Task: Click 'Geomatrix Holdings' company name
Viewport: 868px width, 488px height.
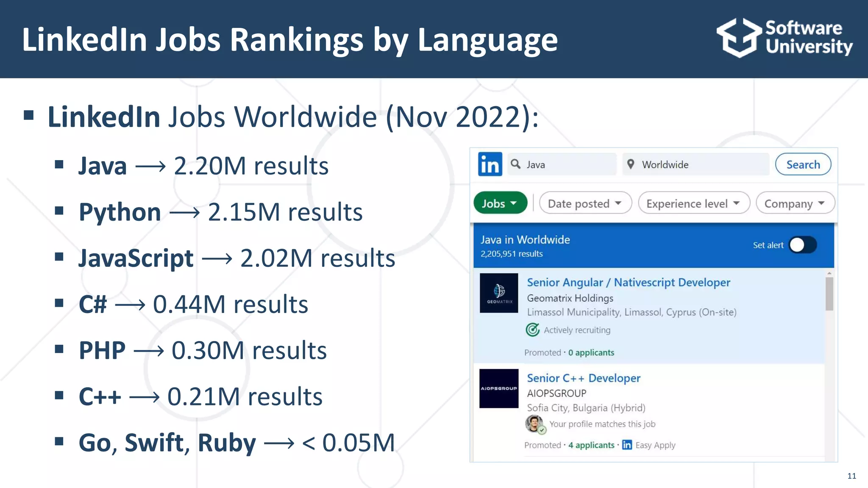Action: pos(570,298)
